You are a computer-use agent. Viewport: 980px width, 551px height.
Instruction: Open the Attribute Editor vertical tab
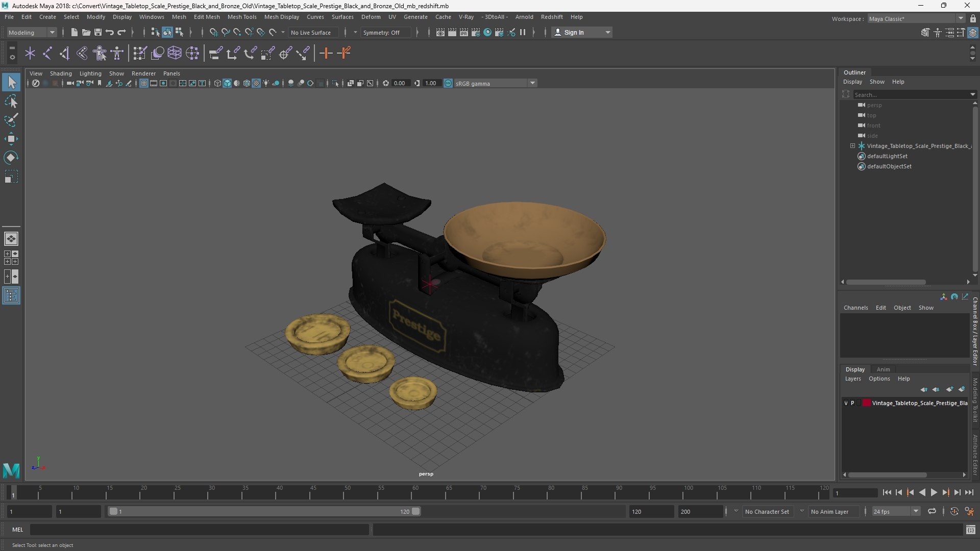[975, 455]
